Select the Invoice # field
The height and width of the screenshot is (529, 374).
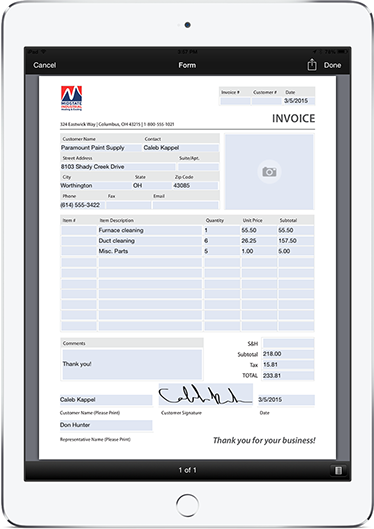tap(235, 101)
